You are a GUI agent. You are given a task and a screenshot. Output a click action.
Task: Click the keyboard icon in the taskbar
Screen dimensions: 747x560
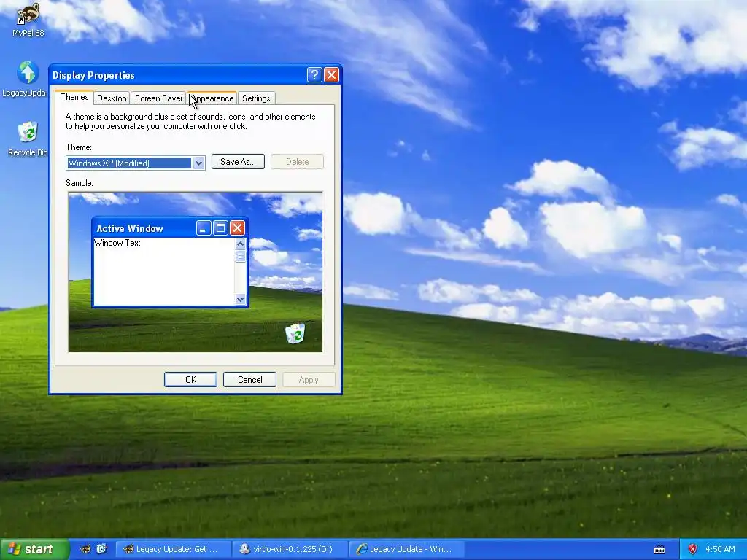pos(659,550)
